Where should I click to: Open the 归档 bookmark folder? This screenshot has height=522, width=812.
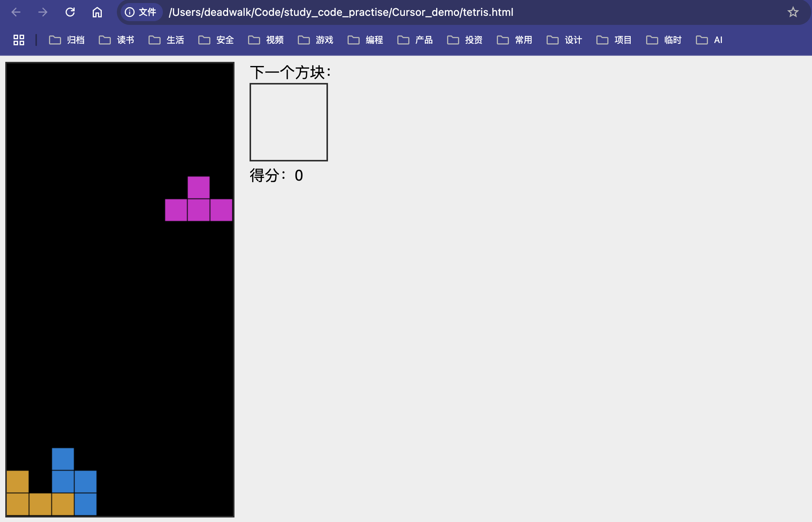tap(67, 40)
